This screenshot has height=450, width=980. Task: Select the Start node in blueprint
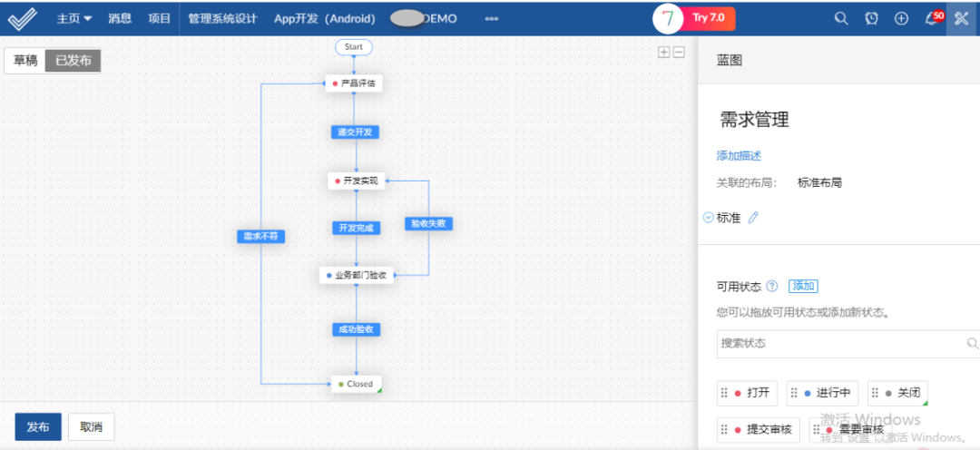pyautogui.click(x=354, y=47)
